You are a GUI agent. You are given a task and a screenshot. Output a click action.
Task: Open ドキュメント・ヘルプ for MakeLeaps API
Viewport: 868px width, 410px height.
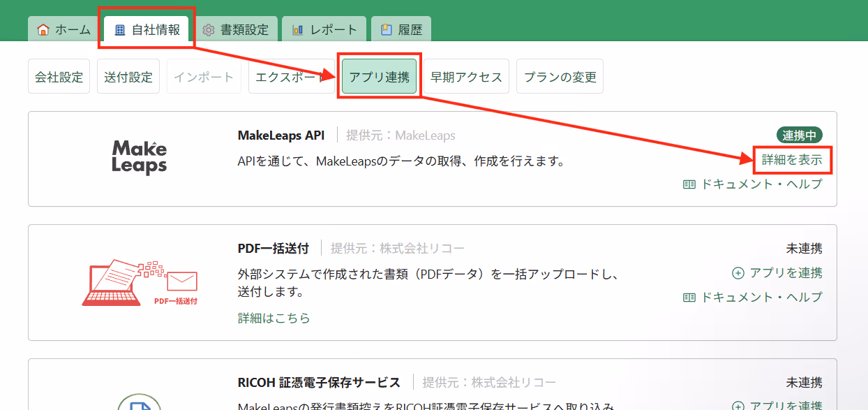click(762, 184)
